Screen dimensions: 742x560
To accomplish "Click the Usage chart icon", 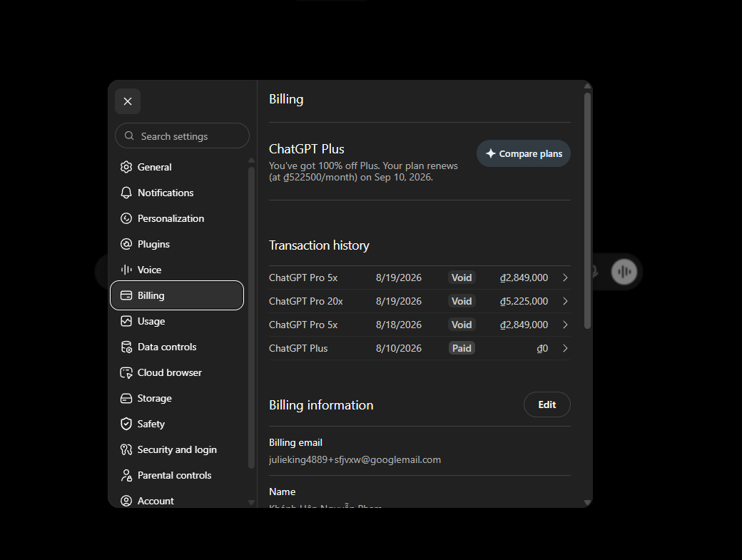I will 126,321.
